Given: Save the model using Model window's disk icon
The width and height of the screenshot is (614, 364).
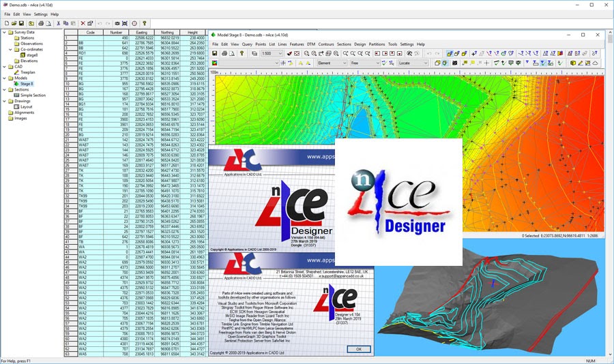Looking at the screenshot, I should [x=215, y=53].
